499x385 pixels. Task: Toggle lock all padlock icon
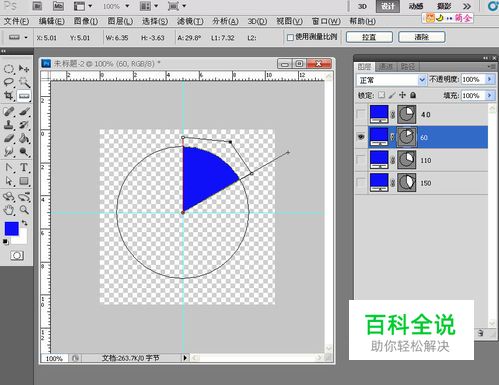click(413, 95)
